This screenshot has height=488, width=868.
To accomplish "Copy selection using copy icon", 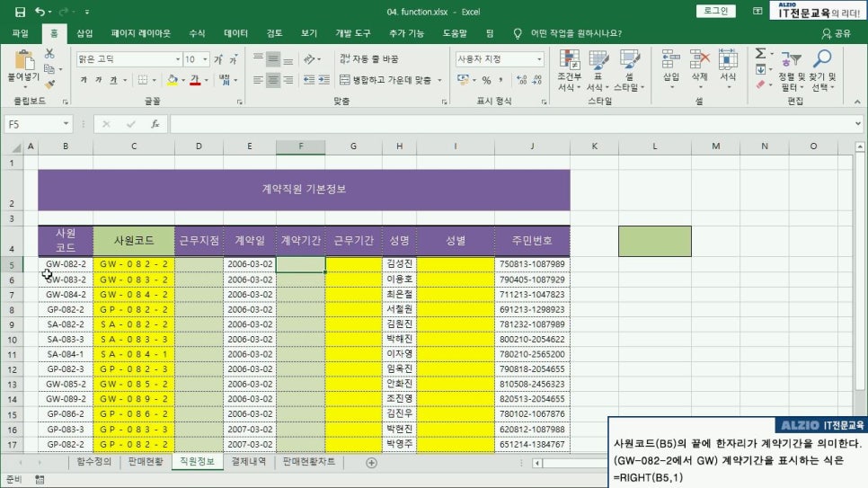I will click(x=49, y=68).
